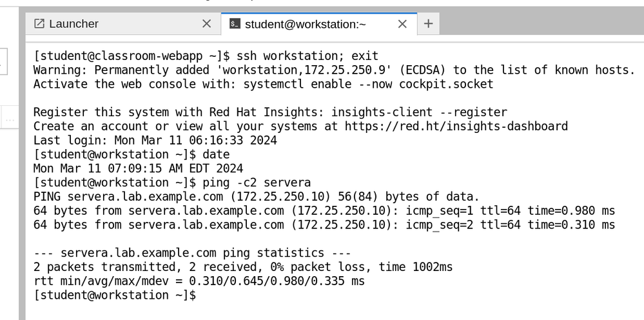The width and height of the screenshot is (644, 320).
Task: Click the Launcher tab's external-link icon
Action: coord(39,24)
